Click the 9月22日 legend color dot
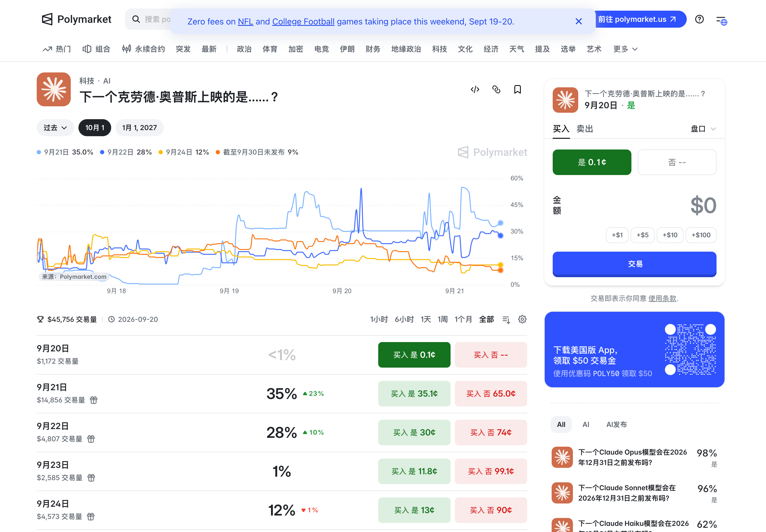The image size is (766, 532). click(x=102, y=152)
